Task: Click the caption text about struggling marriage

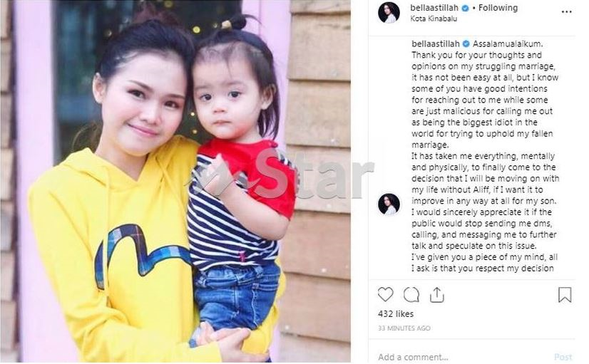Action: 485,156
